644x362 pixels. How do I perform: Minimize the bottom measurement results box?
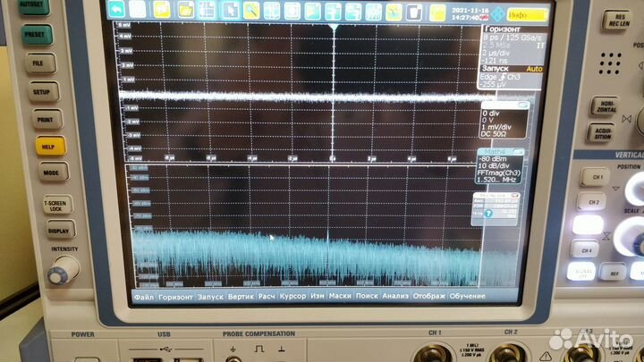pyautogui.click(x=514, y=196)
